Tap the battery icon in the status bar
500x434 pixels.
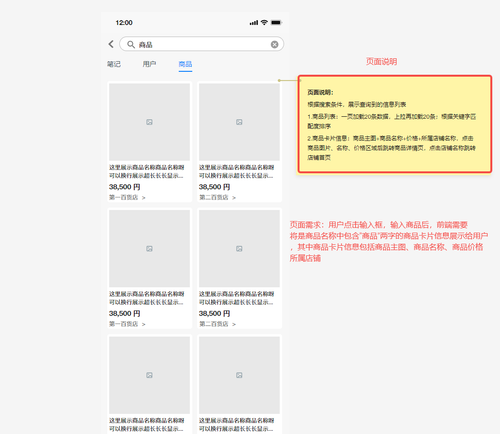point(276,23)
